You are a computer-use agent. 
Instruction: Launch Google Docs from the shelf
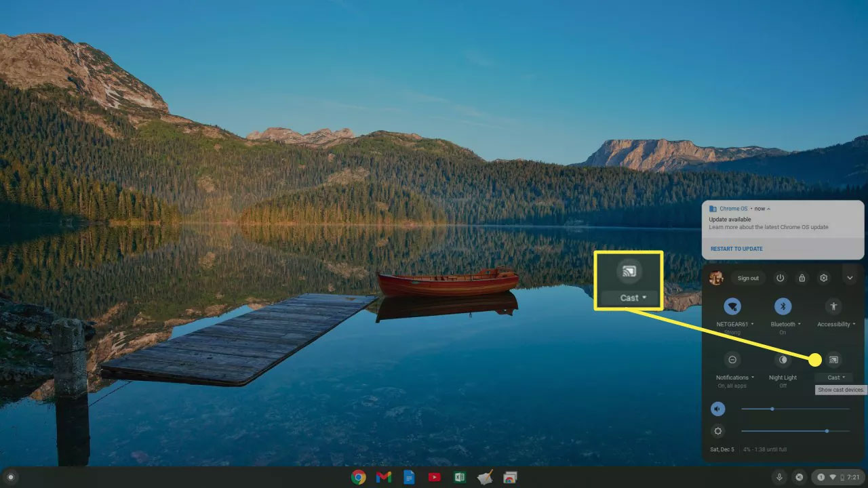pos(408,477)
